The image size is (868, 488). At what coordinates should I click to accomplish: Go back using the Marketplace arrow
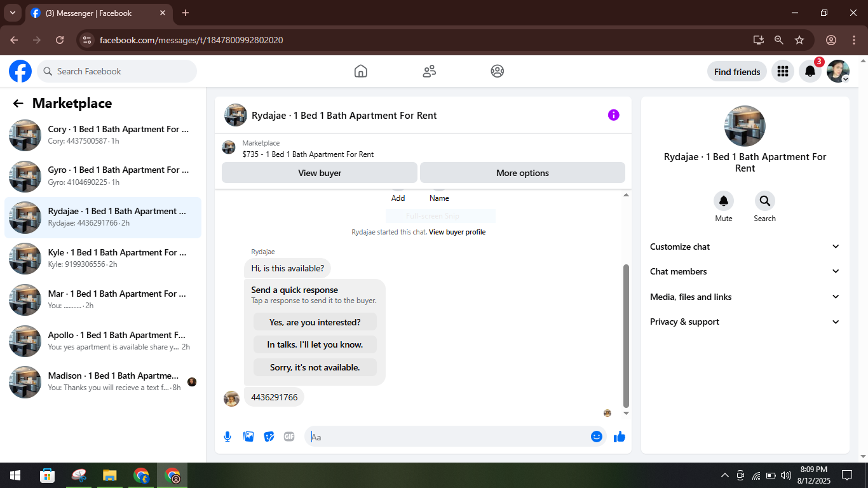click(18, 104)
